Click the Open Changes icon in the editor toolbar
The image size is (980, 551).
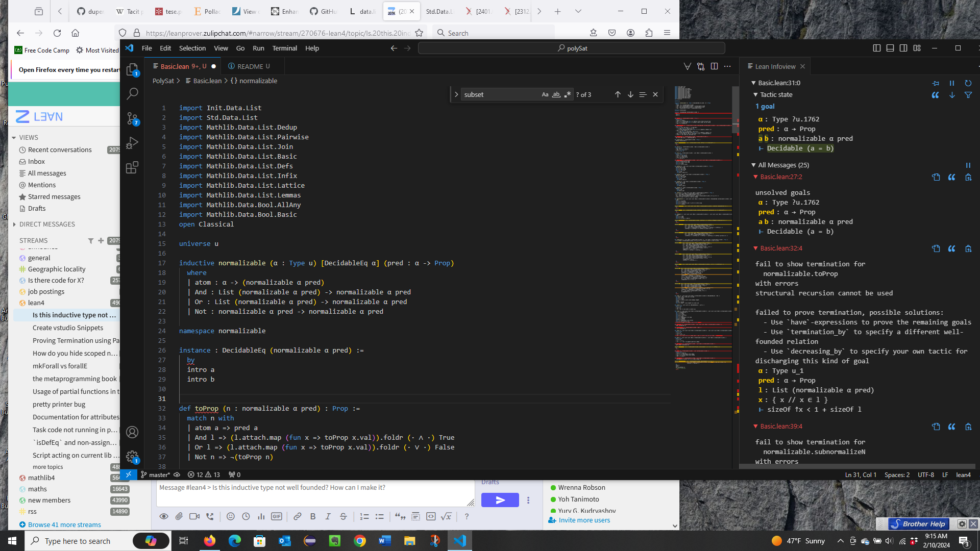pyautogui.click(x=701, y=66)
